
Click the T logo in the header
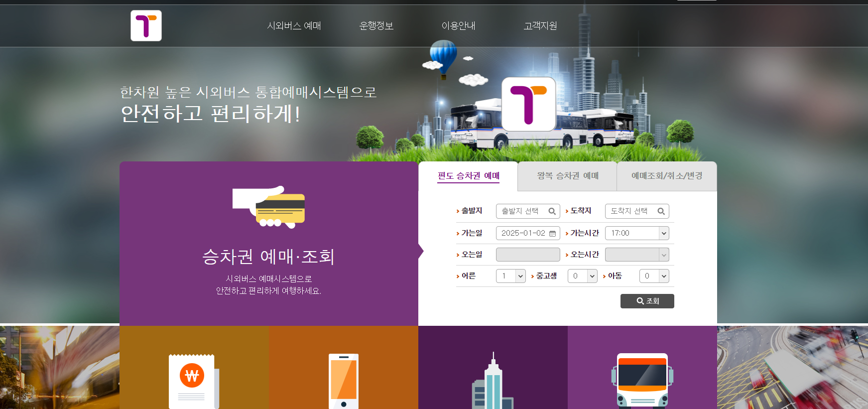(146, 25)
